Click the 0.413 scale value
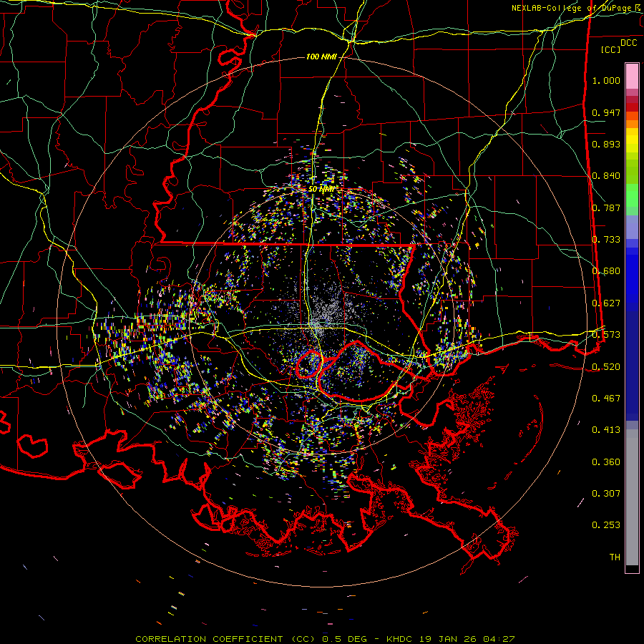Screen dimensions: 644x644 click(606, 430)
